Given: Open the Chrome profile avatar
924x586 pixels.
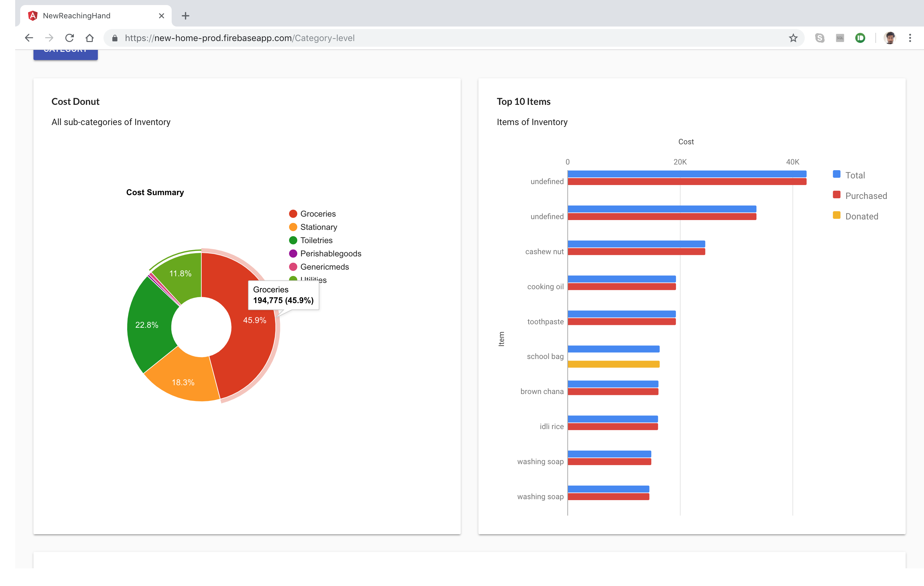Looking at the screenshot, I should [x=890, y=38].
